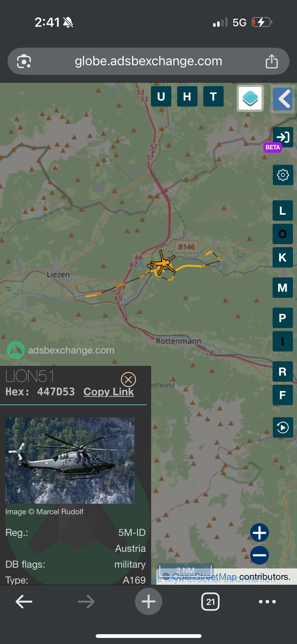
Task: Select the orange helicopter icon on map
Action: click(x=162, y=263)
